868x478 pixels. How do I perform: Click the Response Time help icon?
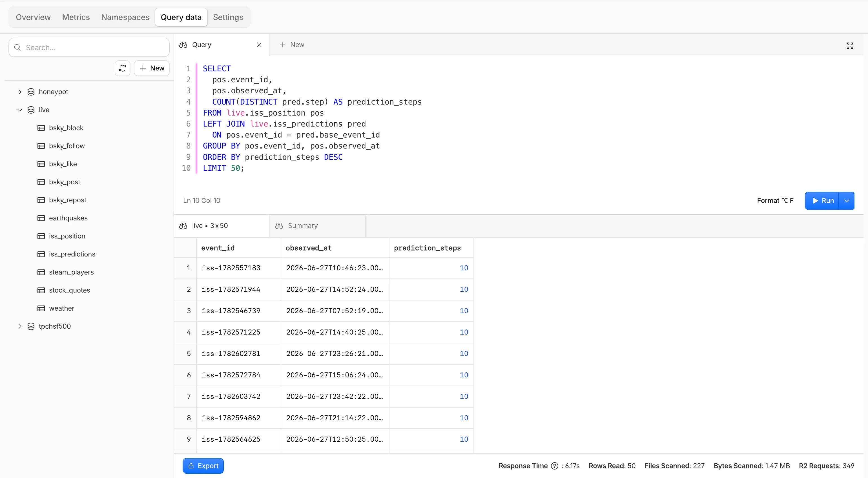coord(554,466)
